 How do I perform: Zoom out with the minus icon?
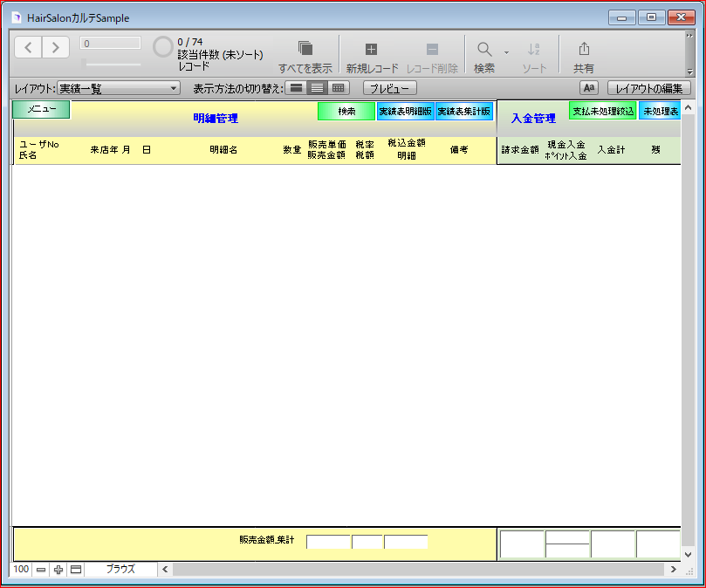coord(41,570)
